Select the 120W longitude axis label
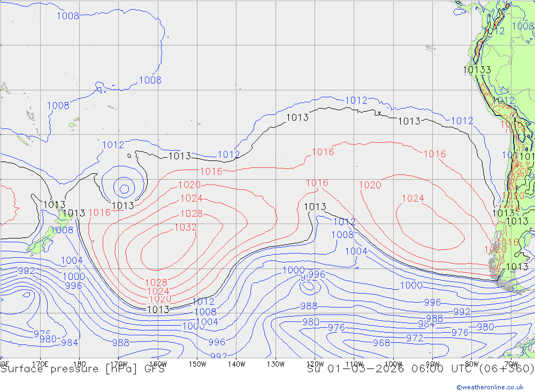Viewport: 535px width, 392px height. 315,364
